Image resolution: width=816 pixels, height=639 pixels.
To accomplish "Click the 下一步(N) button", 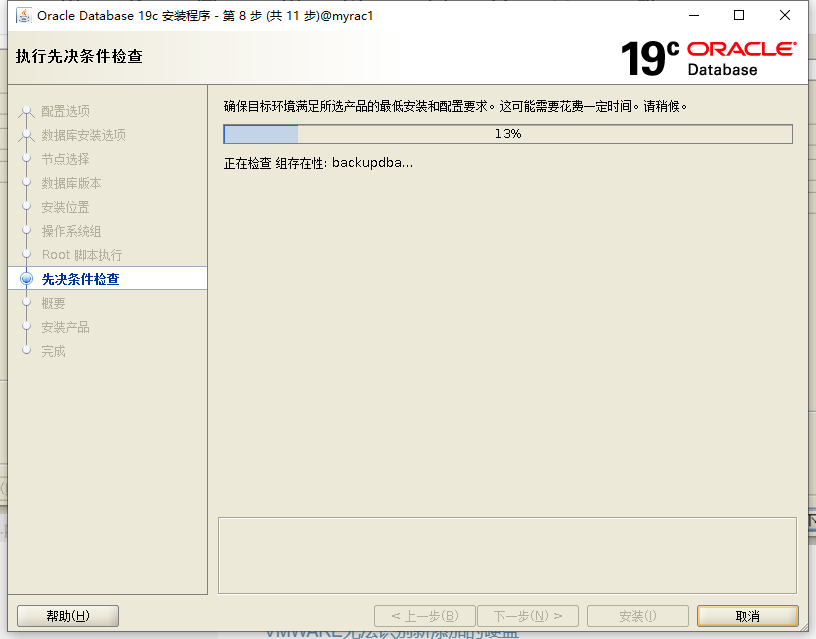I will pos(528,616).
